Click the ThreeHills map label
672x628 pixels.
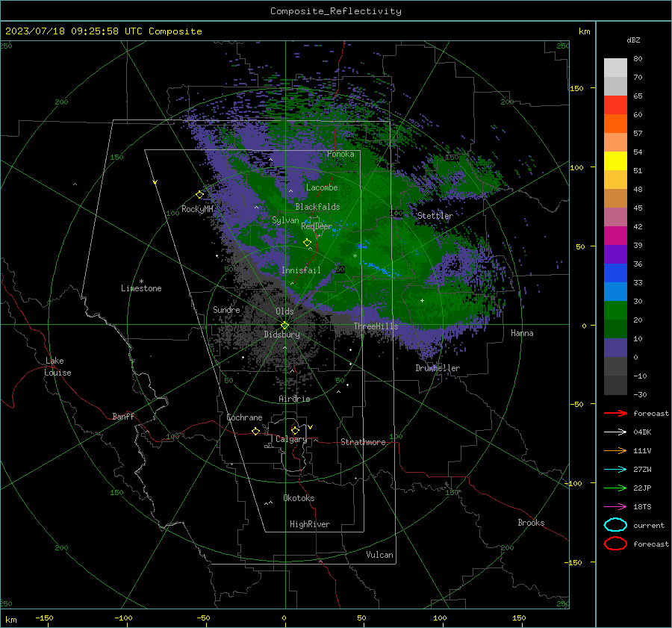pyautogui.click(x=376, y=326)
